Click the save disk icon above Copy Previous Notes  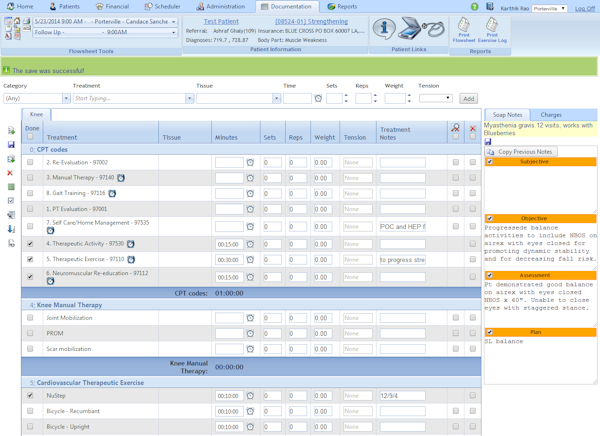(488, 142)
